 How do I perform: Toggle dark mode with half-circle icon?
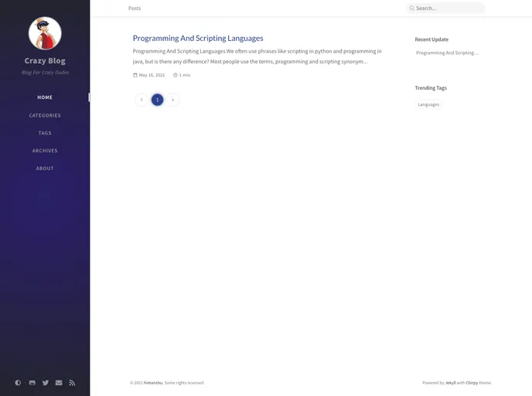(19, 382)
